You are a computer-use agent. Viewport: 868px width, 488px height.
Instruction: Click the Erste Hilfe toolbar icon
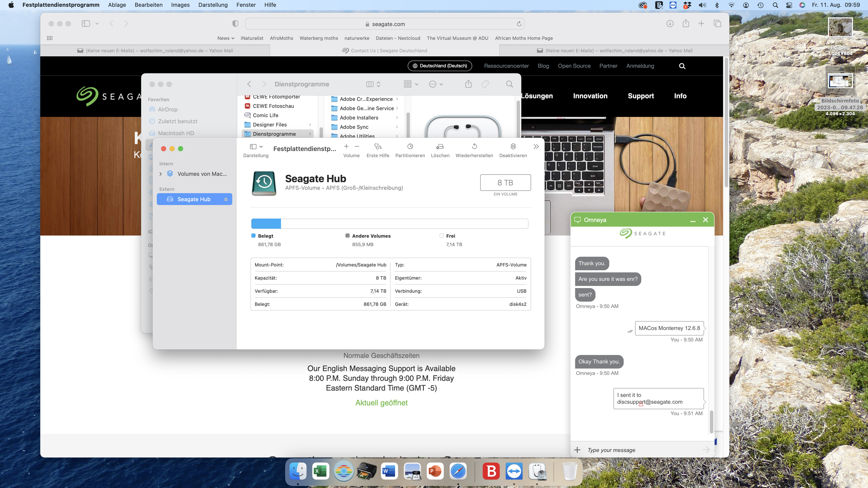pyautogui.click(x=378, y=147)
